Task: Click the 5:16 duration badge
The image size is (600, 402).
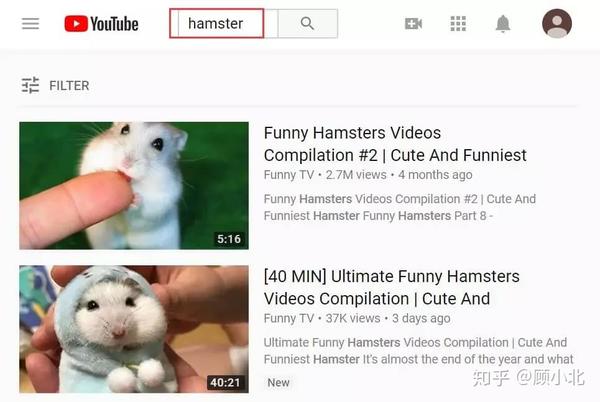Action: pos(229,239)
